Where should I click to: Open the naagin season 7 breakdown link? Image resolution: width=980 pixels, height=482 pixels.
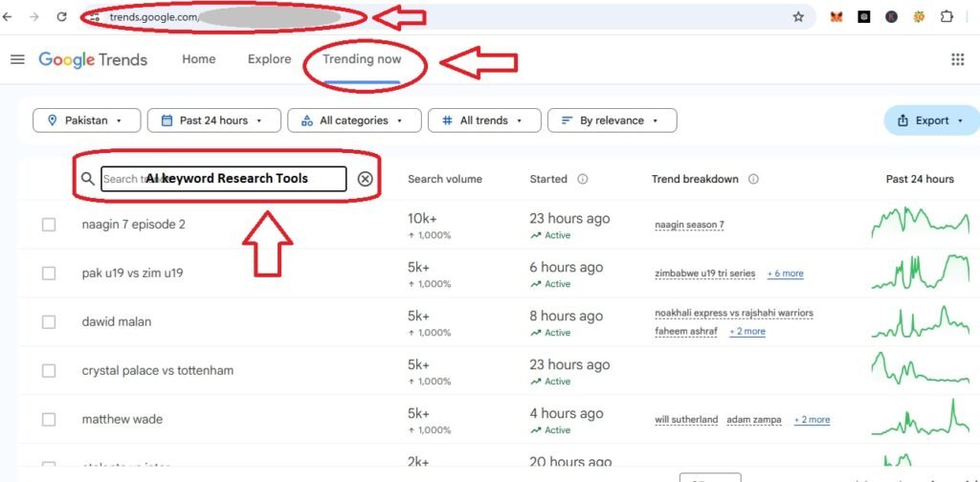click(689, 225)
